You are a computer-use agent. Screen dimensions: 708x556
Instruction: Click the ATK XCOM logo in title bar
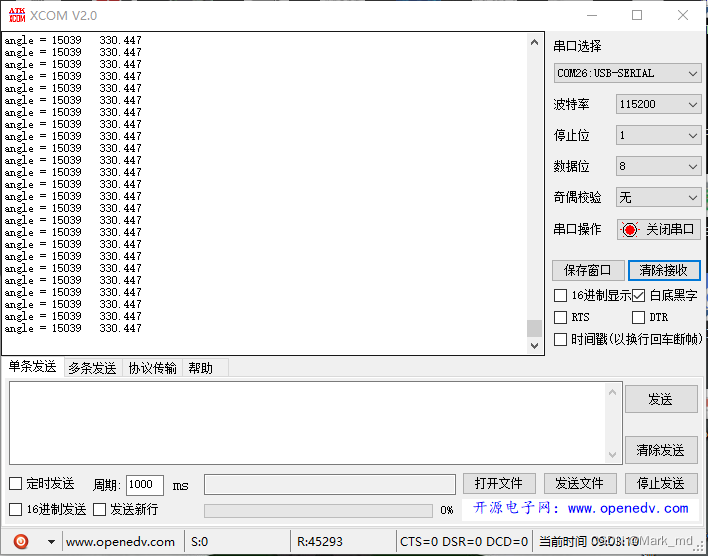tap(17, 15)
